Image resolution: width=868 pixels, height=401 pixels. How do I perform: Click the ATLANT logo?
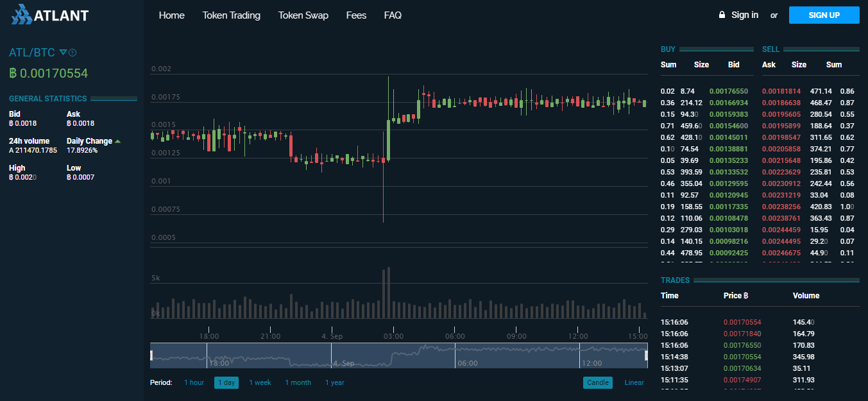click(50, 15)
